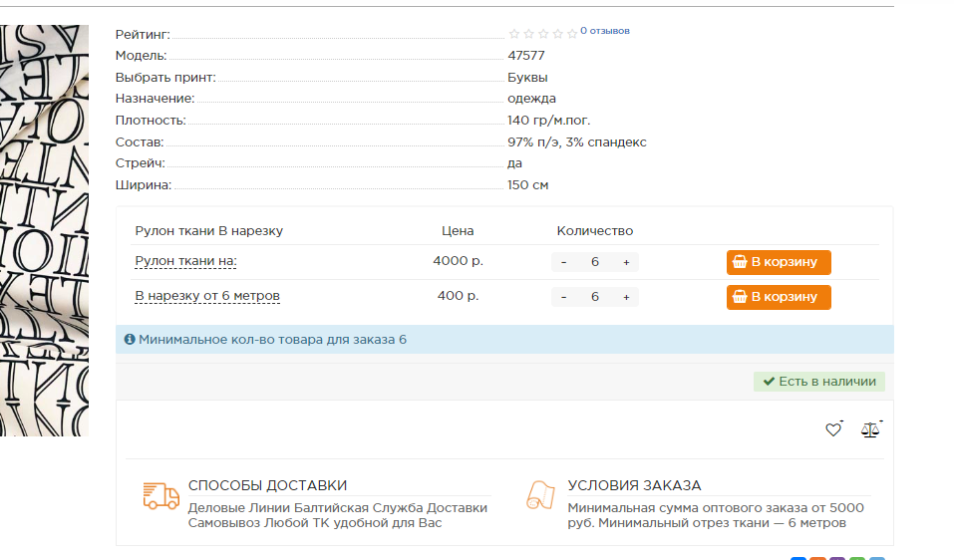Open the letter-print fabric product image

tap(44, 231)
